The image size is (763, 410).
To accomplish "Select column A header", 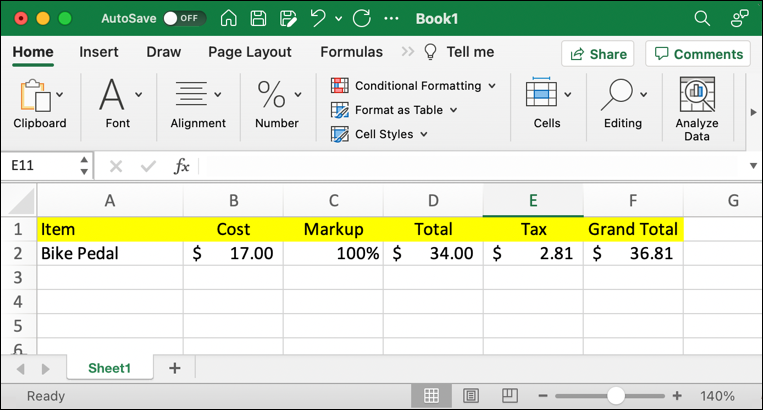I will [x=110, y=200].
